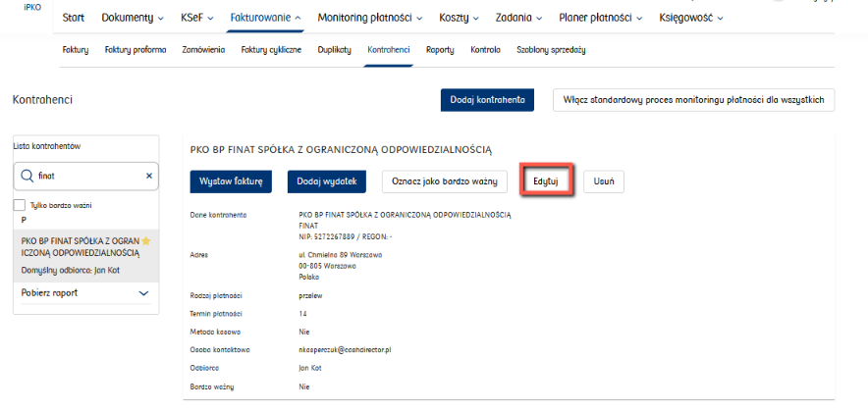868x412 pixels.
Task: Click address 'ul. Chmielna 89 Warszawa'
Action: point(340,255)
